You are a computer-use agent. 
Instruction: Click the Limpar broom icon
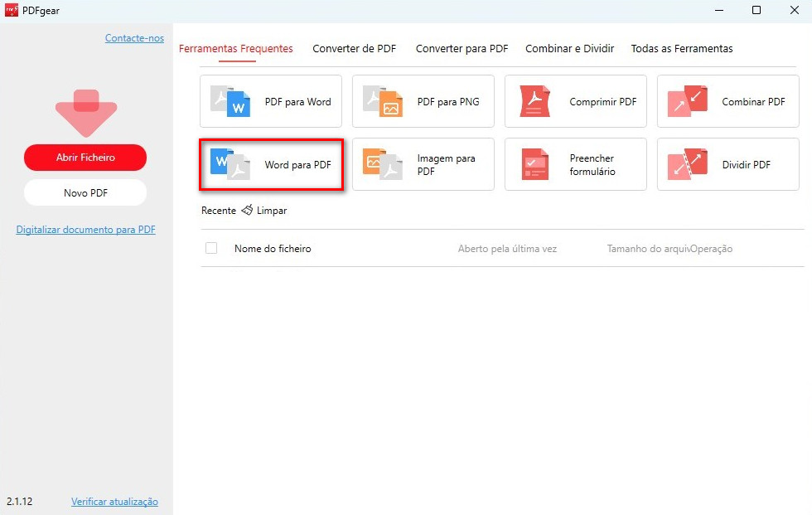[x=246, y=211]
